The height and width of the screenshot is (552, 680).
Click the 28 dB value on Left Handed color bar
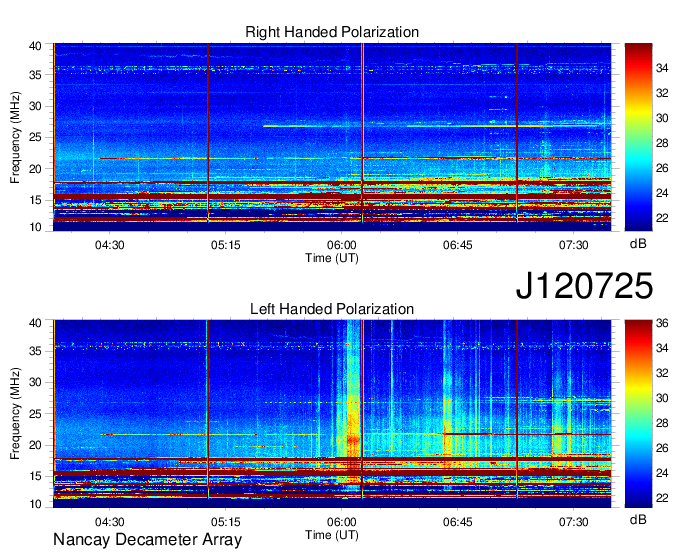662,423
